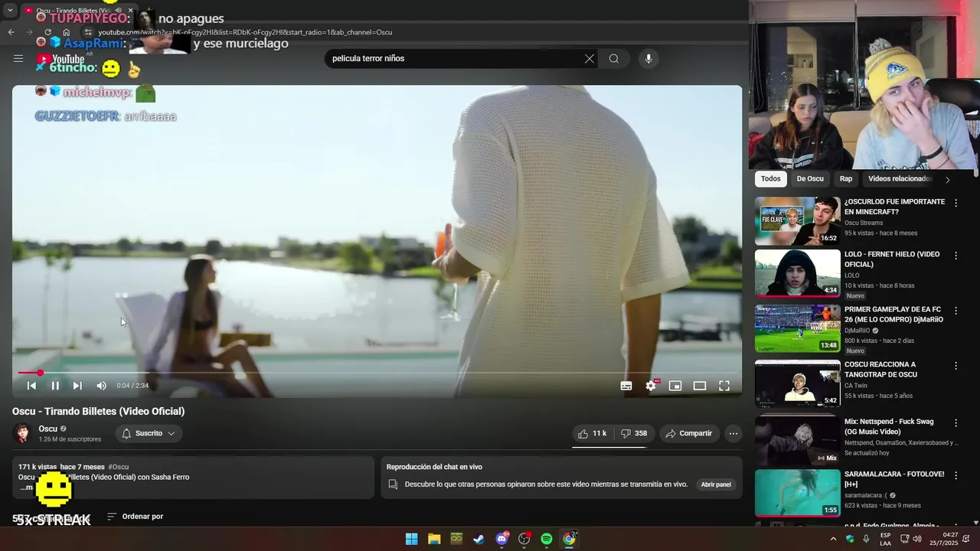Share the video via Compartir
This screenshot has height=551, width=980.
coord(689,433)
